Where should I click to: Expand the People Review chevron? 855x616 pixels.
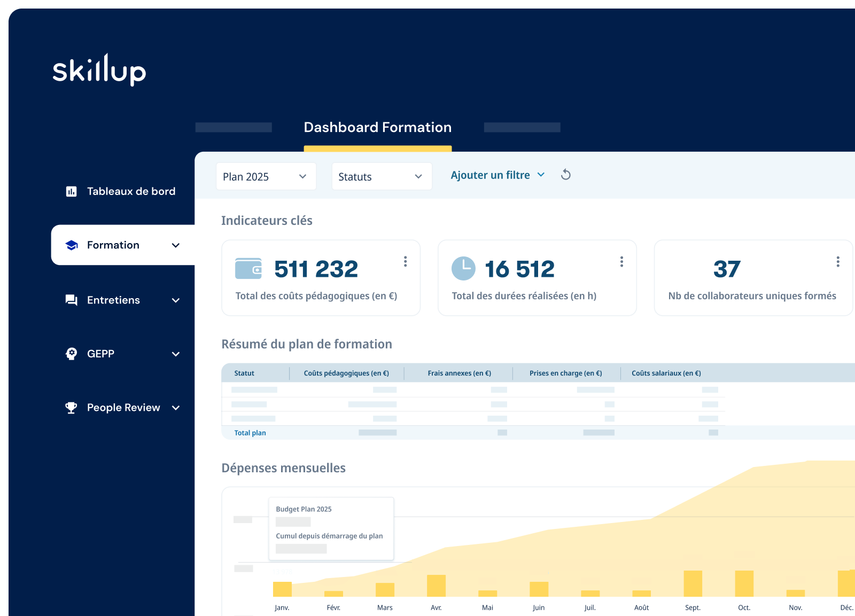tap(176, 408)
